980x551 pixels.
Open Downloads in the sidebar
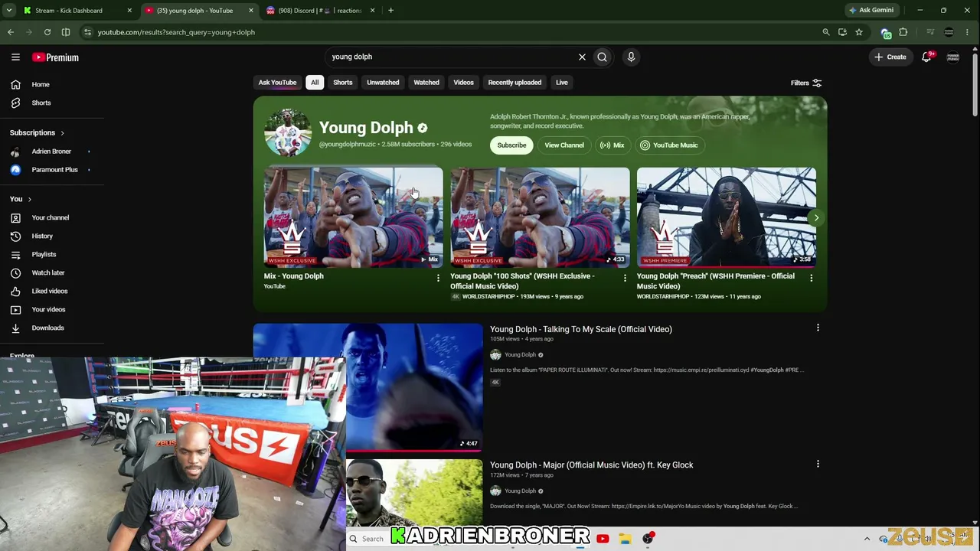pyautogui.click(x=47, y=328)
